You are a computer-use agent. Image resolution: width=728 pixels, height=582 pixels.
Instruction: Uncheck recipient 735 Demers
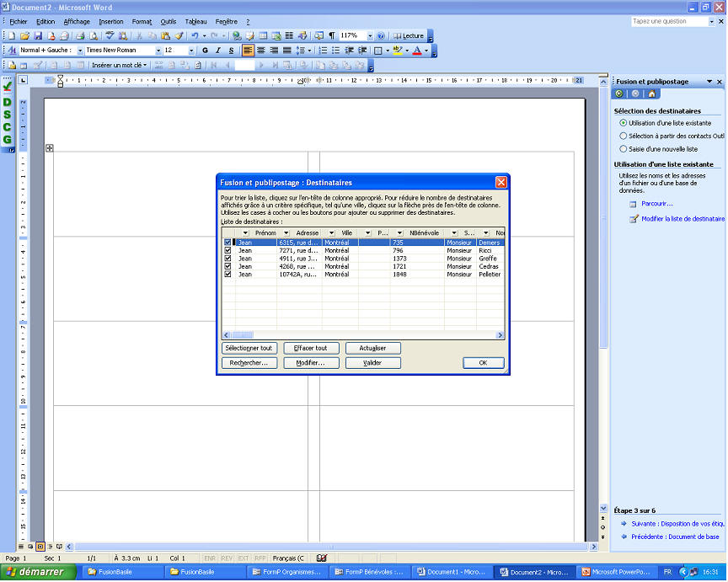click(227, 243)
